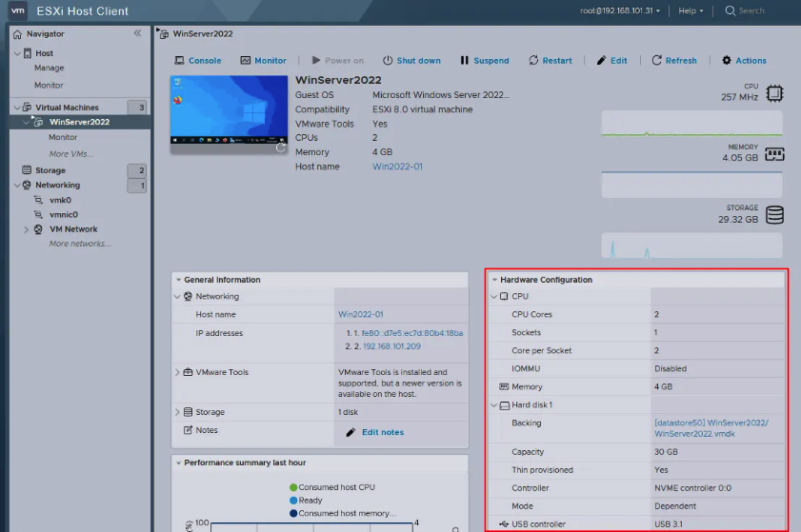Click More VMs... in navigator

tap(71, 153)
